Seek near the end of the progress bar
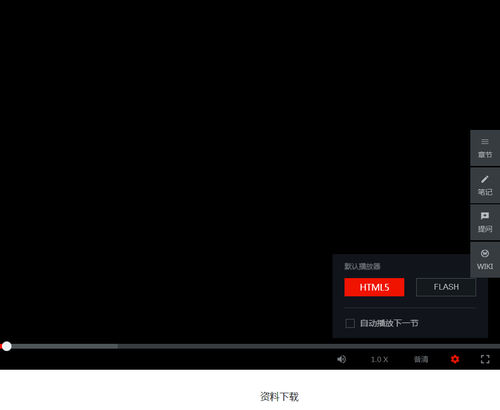500x410 pixels. click(x=490, y=346)
